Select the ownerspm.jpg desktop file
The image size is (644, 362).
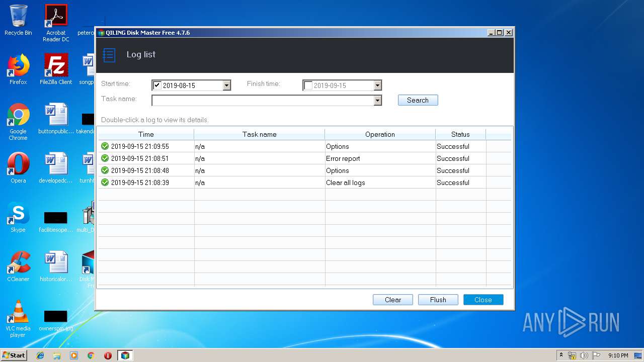click(x=56, y=321)
